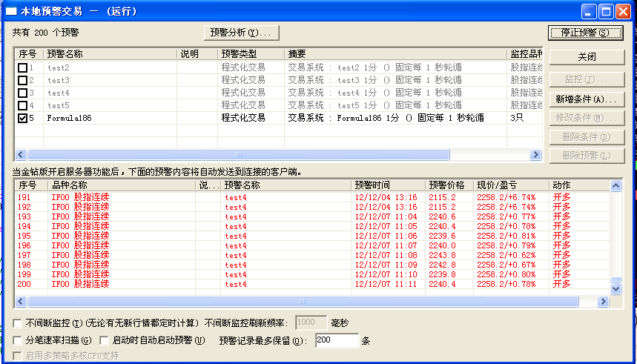Viewport: 637px width, 364px height.
Task: Click the 停止预警 button
Action: pos(586,33)
